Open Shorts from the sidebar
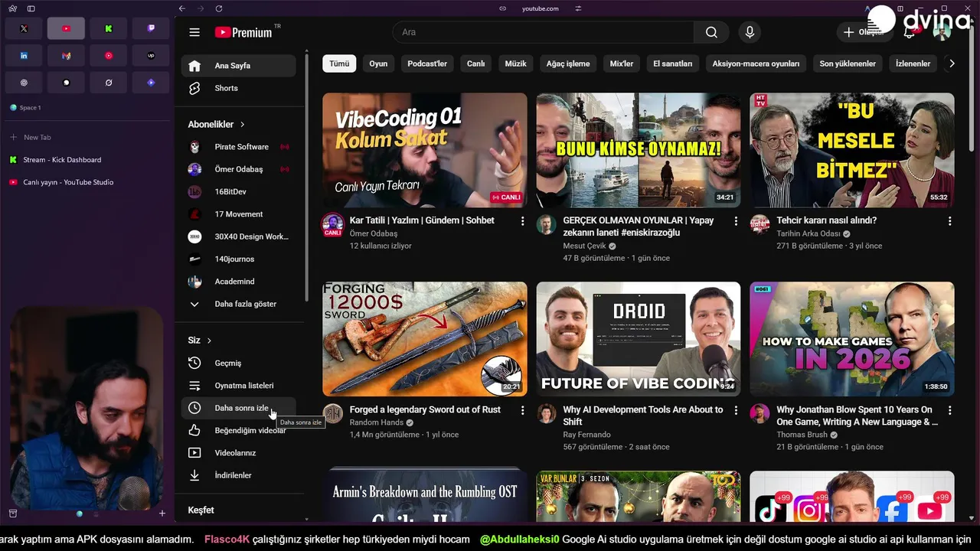 (x=238, y=88)
